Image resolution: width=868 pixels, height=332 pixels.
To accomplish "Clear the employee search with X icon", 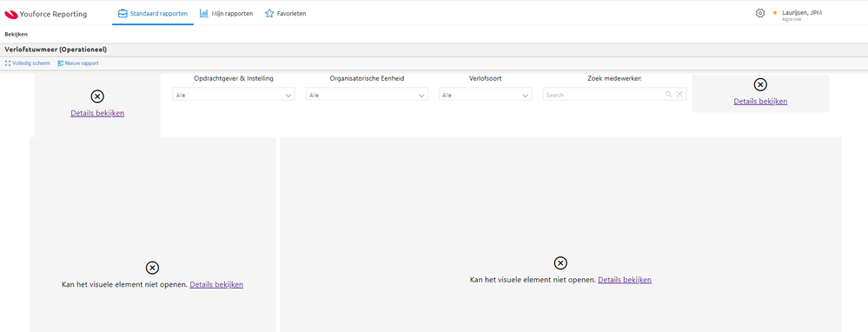I will coord(679,95).
